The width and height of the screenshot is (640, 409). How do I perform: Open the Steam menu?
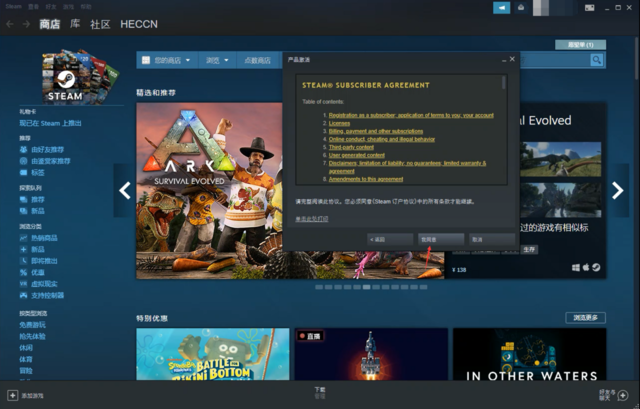[13, 7]
